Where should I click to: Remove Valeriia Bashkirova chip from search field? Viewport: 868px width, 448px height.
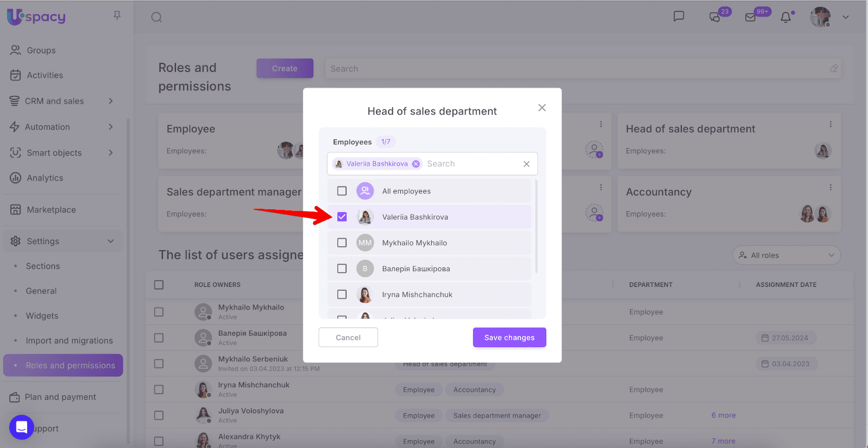pyautogui.click(x=416, y=164)
